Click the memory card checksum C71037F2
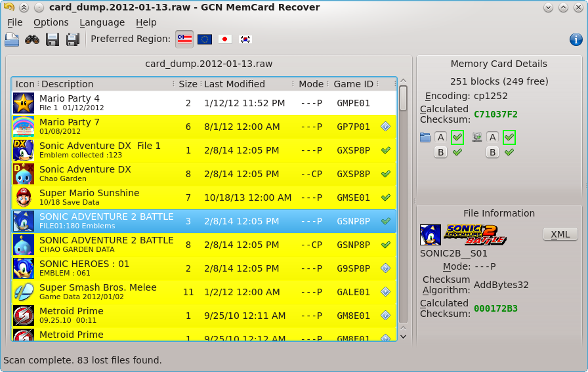This screenshot has width=588, height=372. click(x=495, y=114)
